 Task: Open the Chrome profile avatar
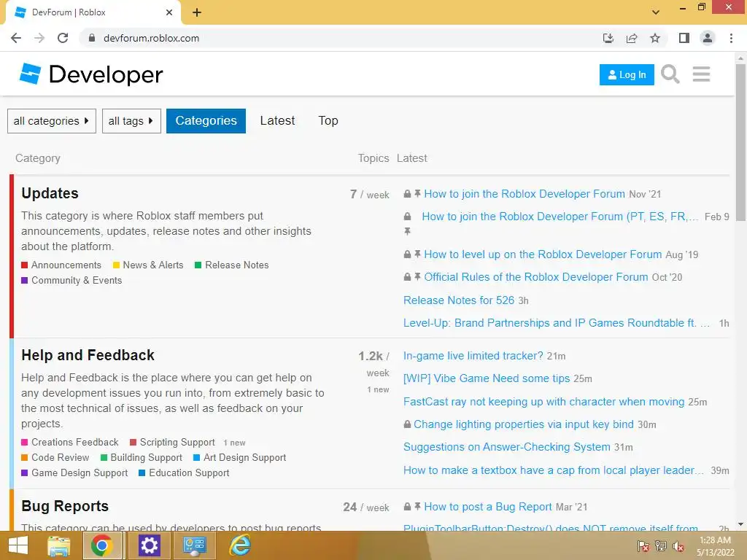pos(708,38)
